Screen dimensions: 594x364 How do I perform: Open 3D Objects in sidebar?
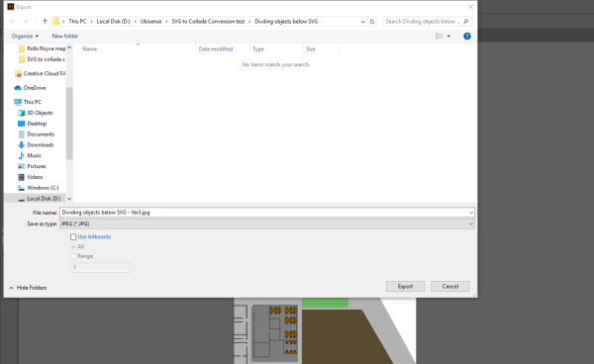[x=36, y=113]
